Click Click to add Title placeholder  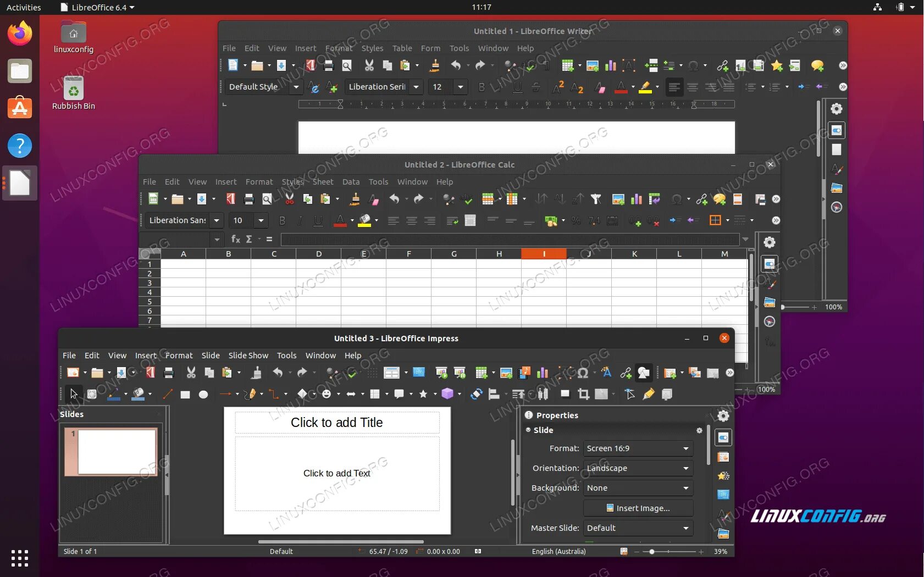337,423
